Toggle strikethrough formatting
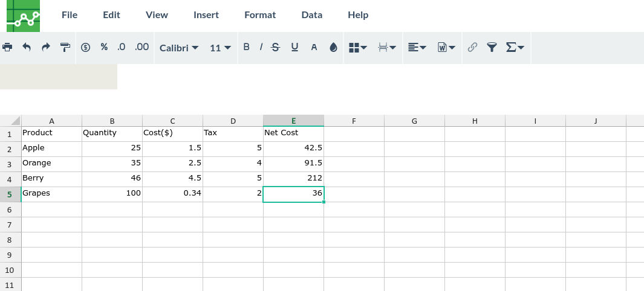 [x=276, y=48]
